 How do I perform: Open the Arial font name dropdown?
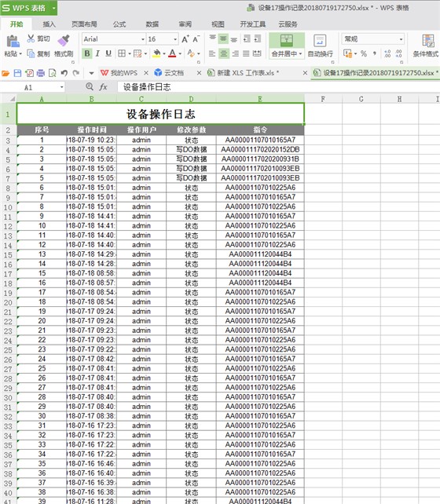click(143, 39)
